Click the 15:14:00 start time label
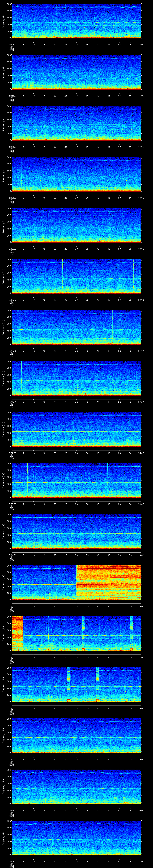The width and height of the screenshot is (153, 868). tap(12, 44)
